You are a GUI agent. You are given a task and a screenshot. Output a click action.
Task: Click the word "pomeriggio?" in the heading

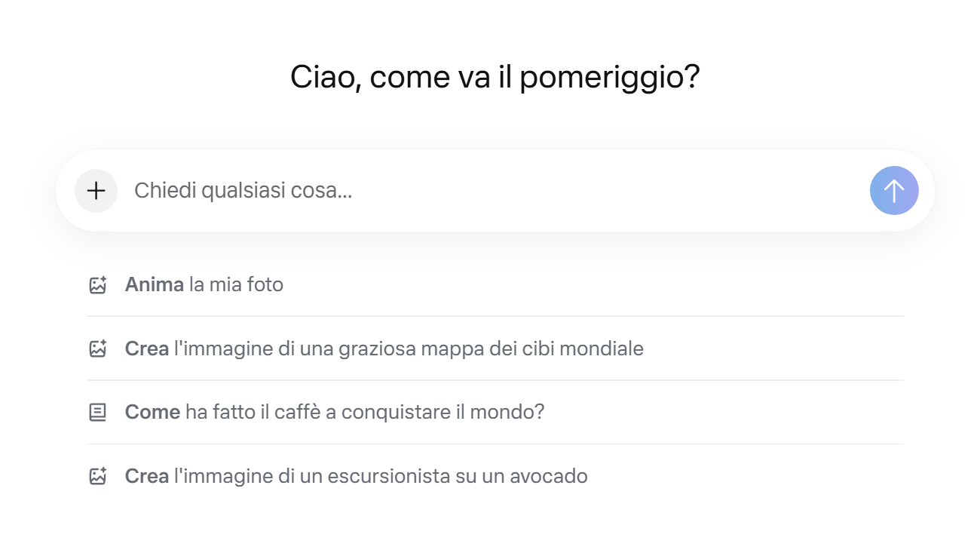[610, 78]
